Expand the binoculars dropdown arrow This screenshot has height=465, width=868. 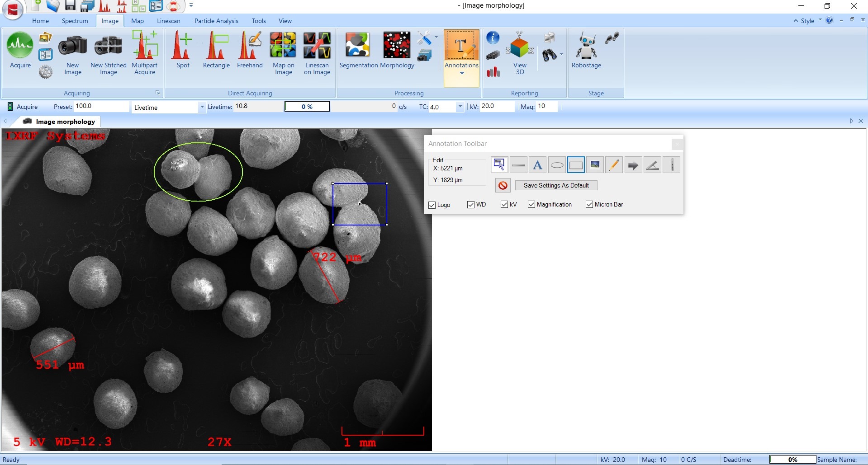coord(562,55)
